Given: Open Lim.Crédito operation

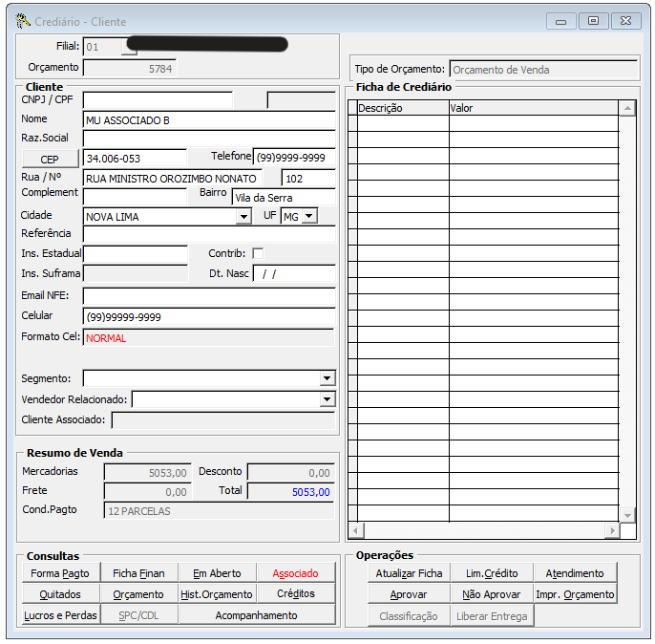Looking at the screenshot, I should coord(491,573).
